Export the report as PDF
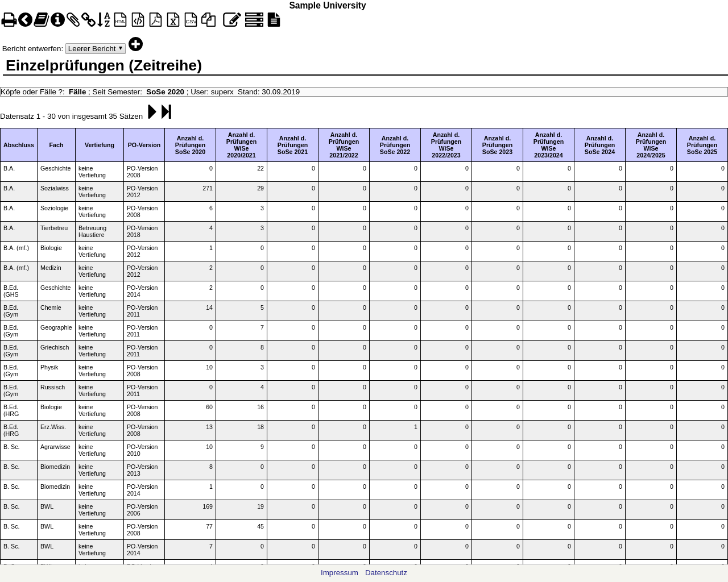The width and height of the screenshot is (728, 582). pos(155,20)
